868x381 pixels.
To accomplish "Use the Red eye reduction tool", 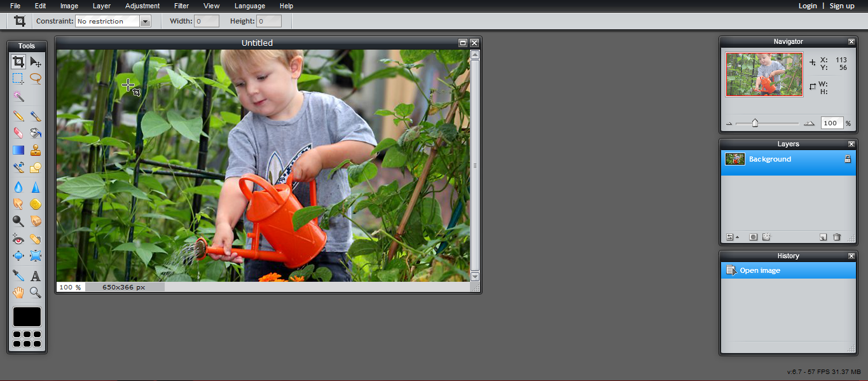I will click(x=18, y=239).
